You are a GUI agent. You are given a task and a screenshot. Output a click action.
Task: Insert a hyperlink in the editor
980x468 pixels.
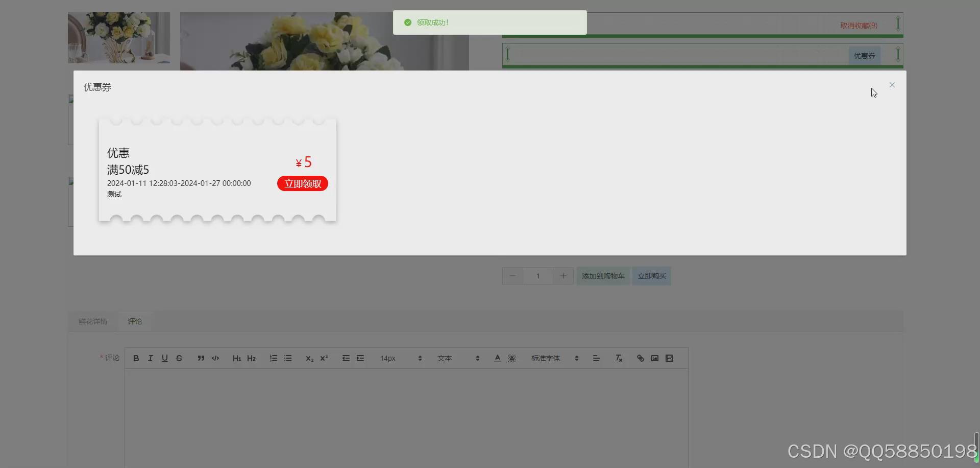coord(640,358)
